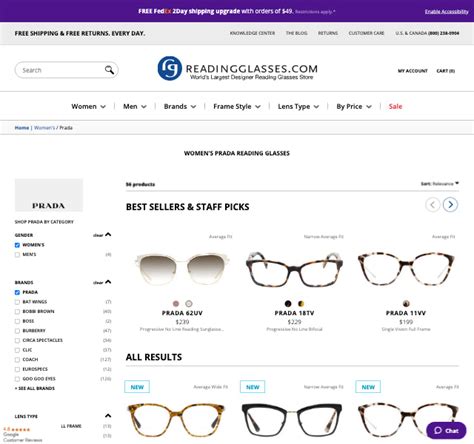The image size is (474, 444).
Task: Open the By Price dropdown menu
Action: click(x=354, y=106)
